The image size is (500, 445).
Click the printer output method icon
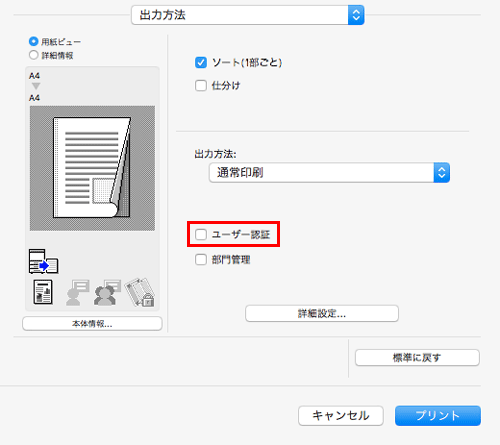pyautogui.click(x=44, y=261)
